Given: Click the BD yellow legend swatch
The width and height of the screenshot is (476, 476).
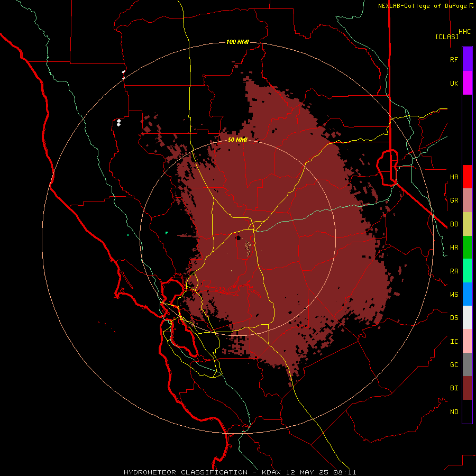Looking at the screenshot, I should click(x=467, y=224).
